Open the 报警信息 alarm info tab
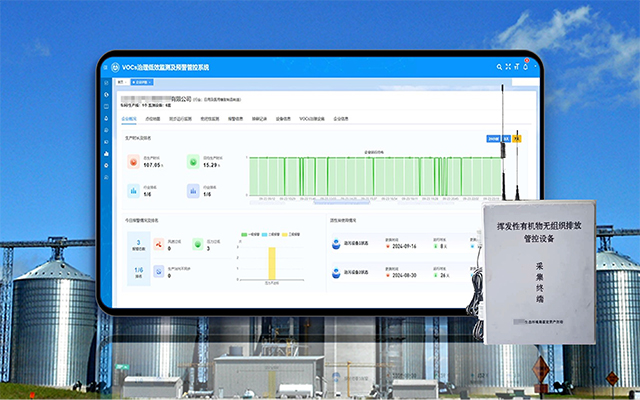 (230, 118)
